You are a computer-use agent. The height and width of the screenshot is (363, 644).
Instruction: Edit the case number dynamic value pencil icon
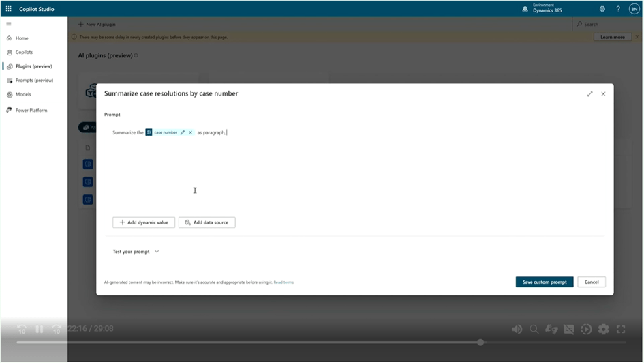183,132
